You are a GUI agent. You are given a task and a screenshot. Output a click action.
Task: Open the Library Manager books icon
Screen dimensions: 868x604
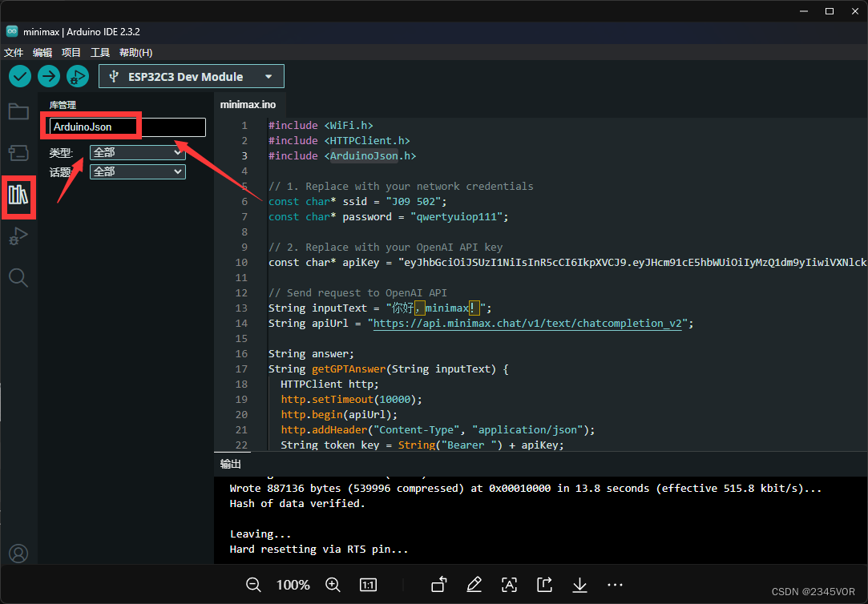click(x=18, y=194)
